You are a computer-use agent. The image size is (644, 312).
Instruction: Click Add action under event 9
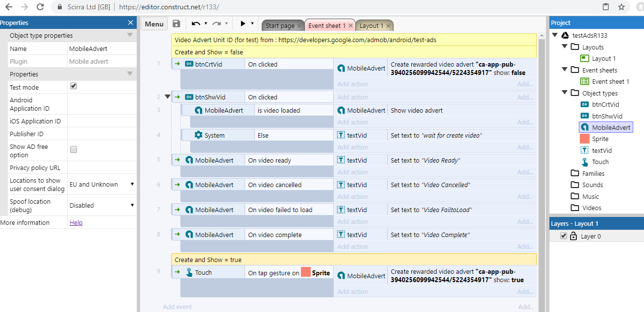(352, 291)
